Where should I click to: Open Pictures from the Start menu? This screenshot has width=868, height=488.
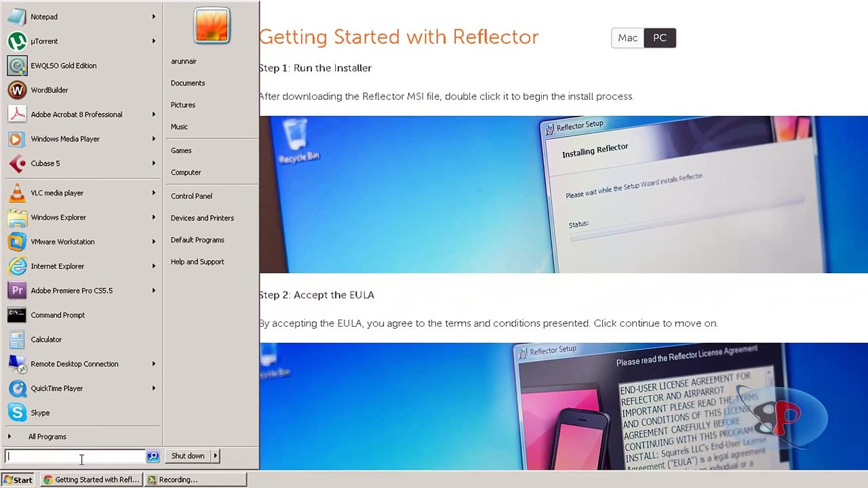183,105
